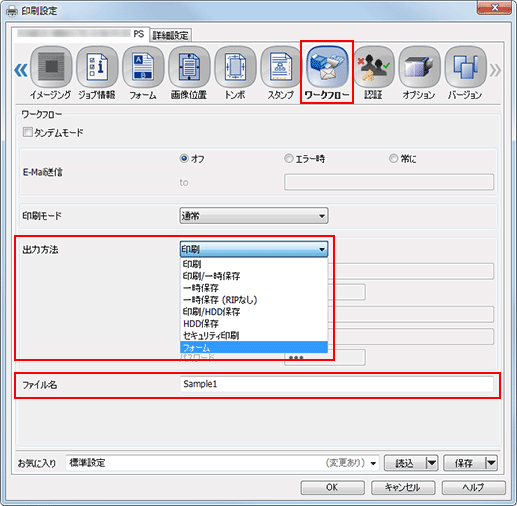Click the right double-chevron scroll arrow
Screen dimensions: 517x506
point(495,70)
